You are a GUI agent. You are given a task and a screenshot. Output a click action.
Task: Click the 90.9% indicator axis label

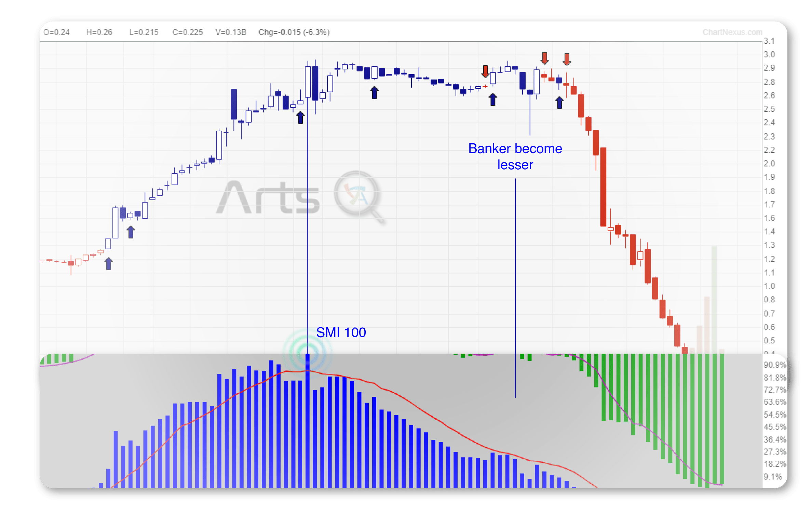(775, 365)
